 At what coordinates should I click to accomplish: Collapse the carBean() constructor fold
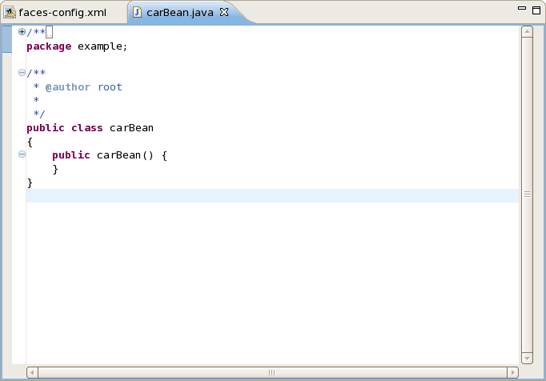(x=22, y=154)
